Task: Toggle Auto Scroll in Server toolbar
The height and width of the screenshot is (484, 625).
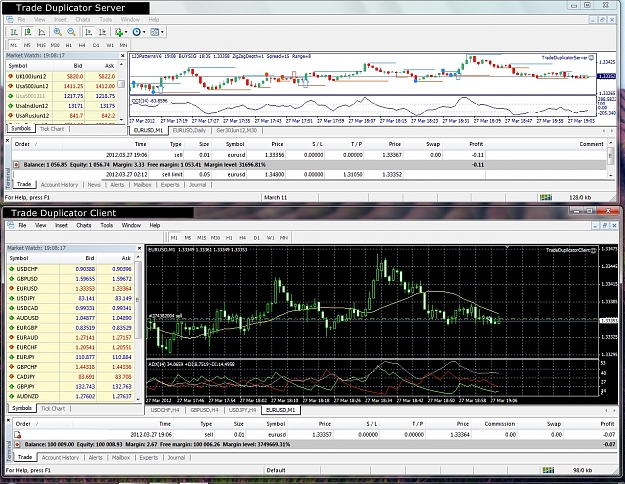Action: point(88,32)
